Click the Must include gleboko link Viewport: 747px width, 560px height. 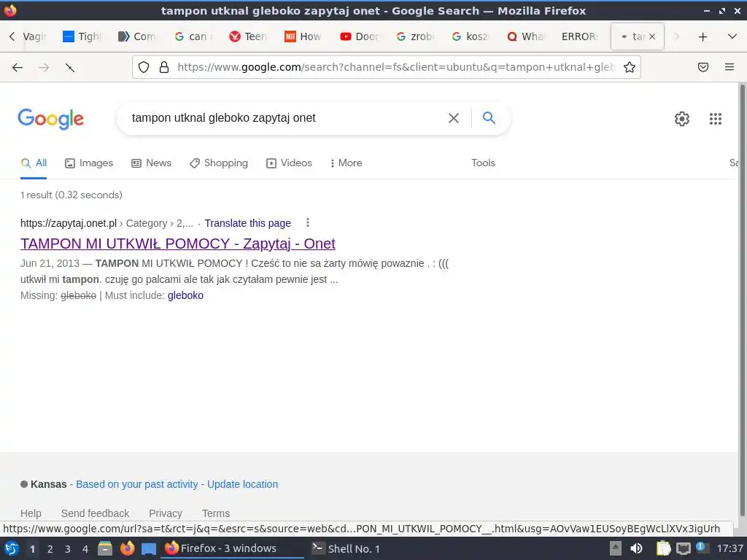(x=185, y=295)
